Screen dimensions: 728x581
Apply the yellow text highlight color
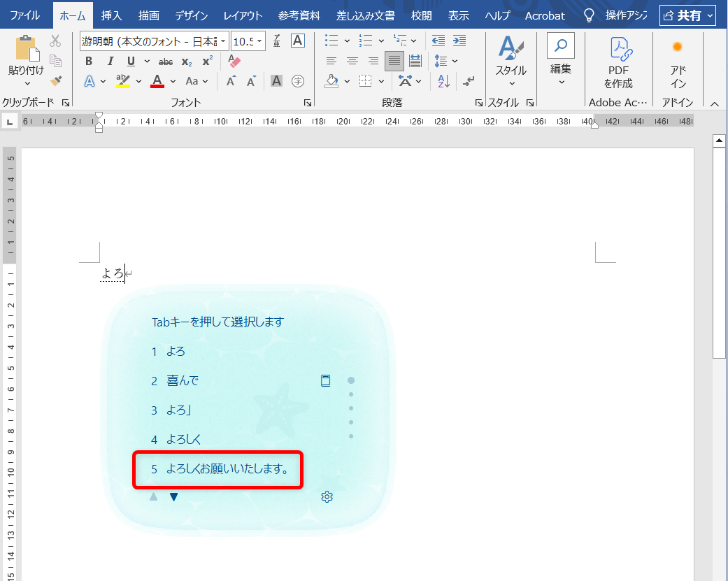tap(122, 81)
